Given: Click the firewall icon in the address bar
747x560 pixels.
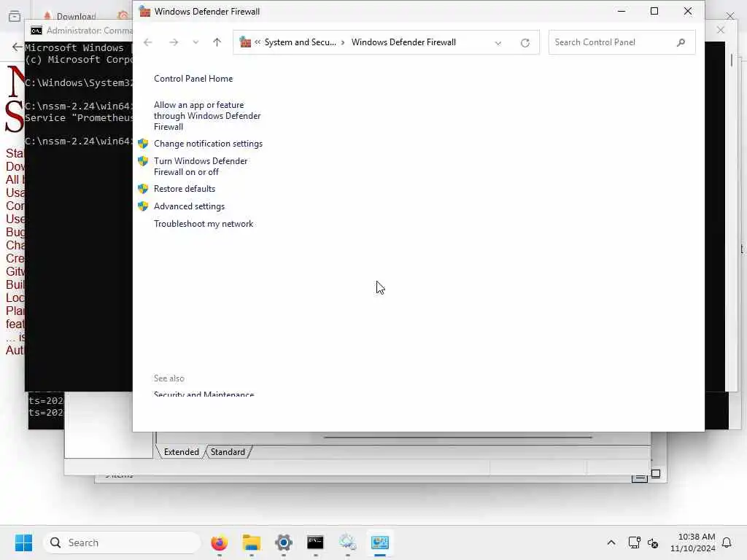Looking at the screenshot, I should [245, 42].
